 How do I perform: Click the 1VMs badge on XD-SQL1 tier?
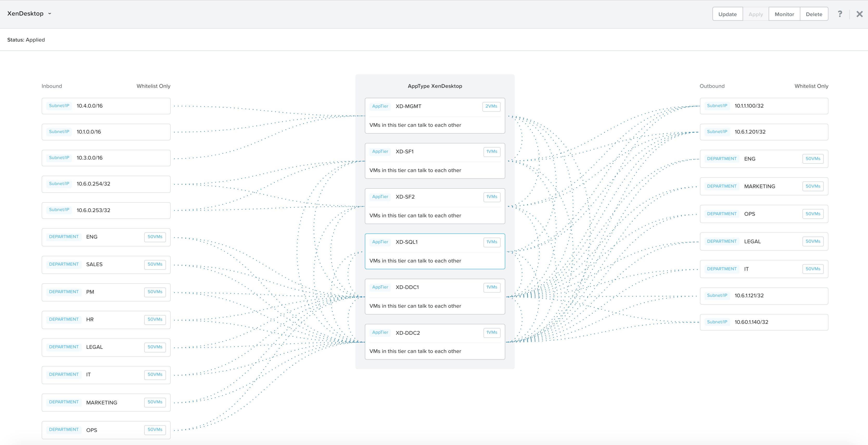tap(492, 242)
